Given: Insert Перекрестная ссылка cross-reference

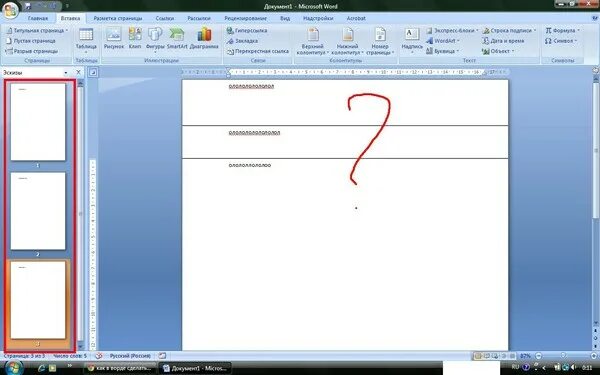Looking at the screenshot, I should click(x=258, y=51).
